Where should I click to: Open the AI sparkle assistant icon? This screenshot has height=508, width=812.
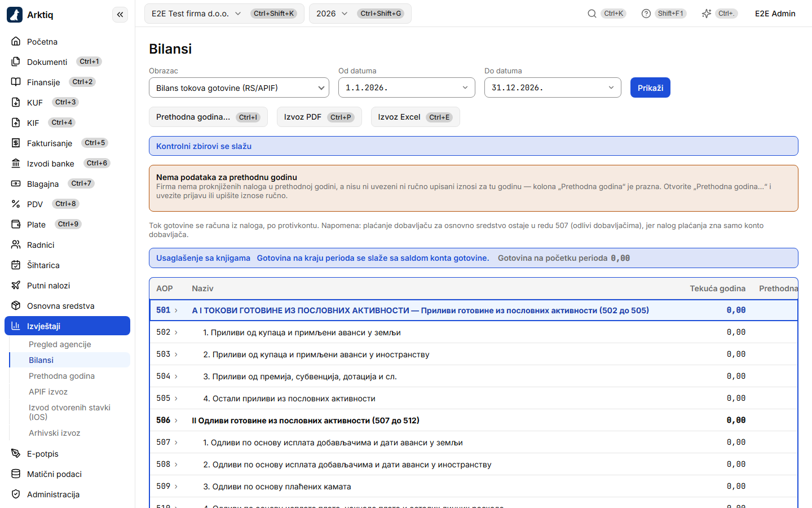pyautogui.click(x=707, y=14)
